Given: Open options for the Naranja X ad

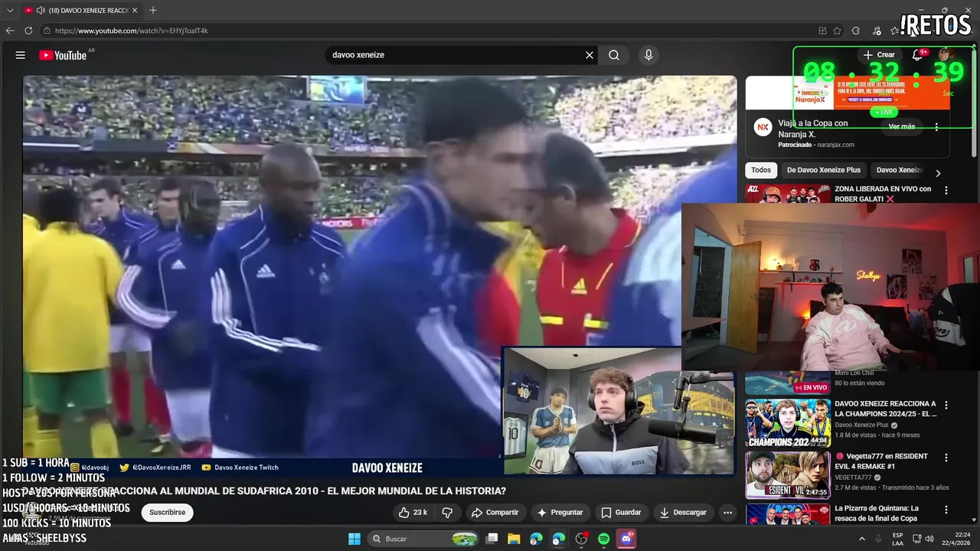Looking at the screenshot, I should pos(936,127).
